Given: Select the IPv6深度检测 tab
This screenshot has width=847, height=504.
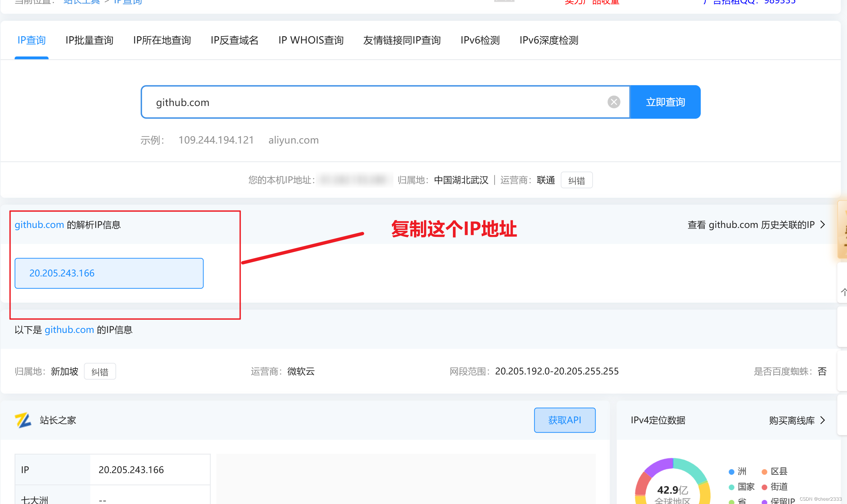Looking at the screenshot, I should pyautogui.click(x=549, y=41).
